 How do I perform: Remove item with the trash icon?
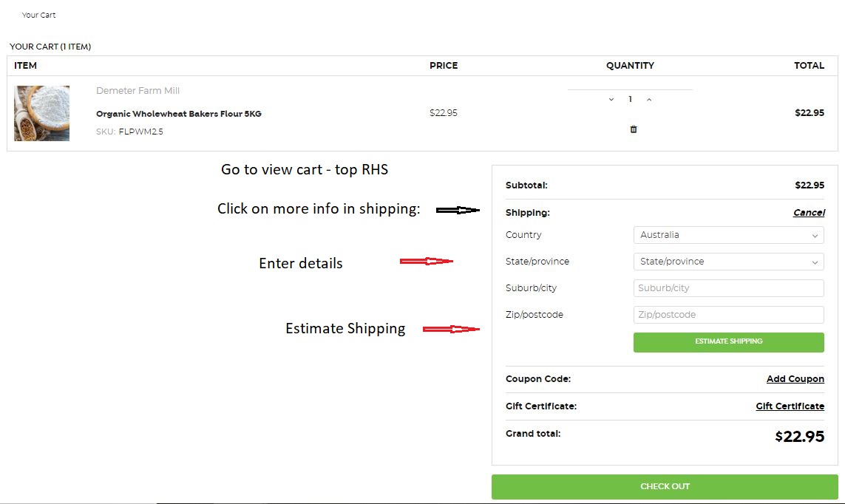633,129
